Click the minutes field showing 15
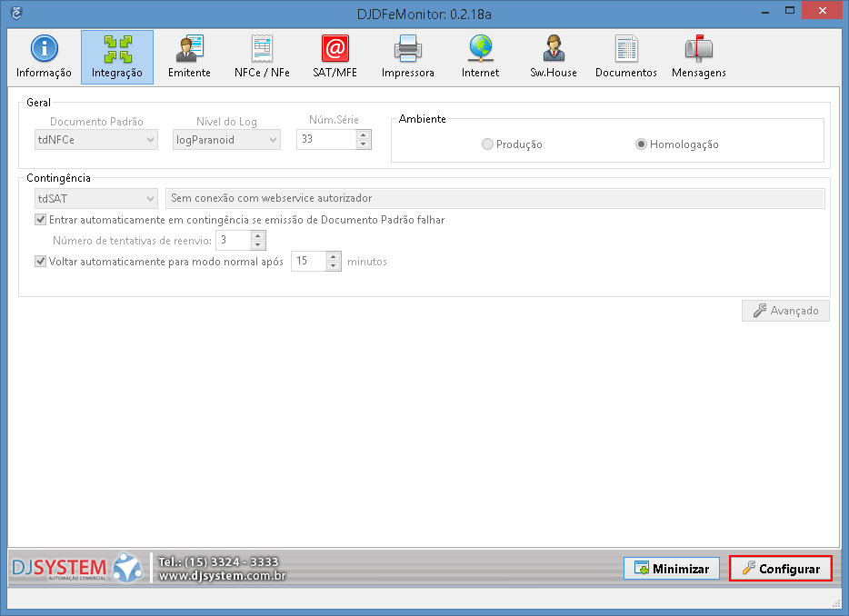 point(309,262)
